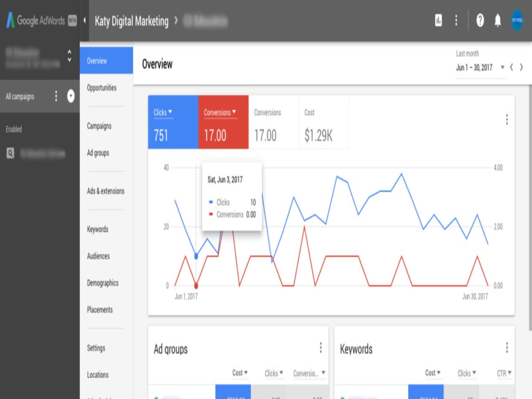
Task: Open Settings in side menu
Action: pyautogui.click(x=96, y=348)
